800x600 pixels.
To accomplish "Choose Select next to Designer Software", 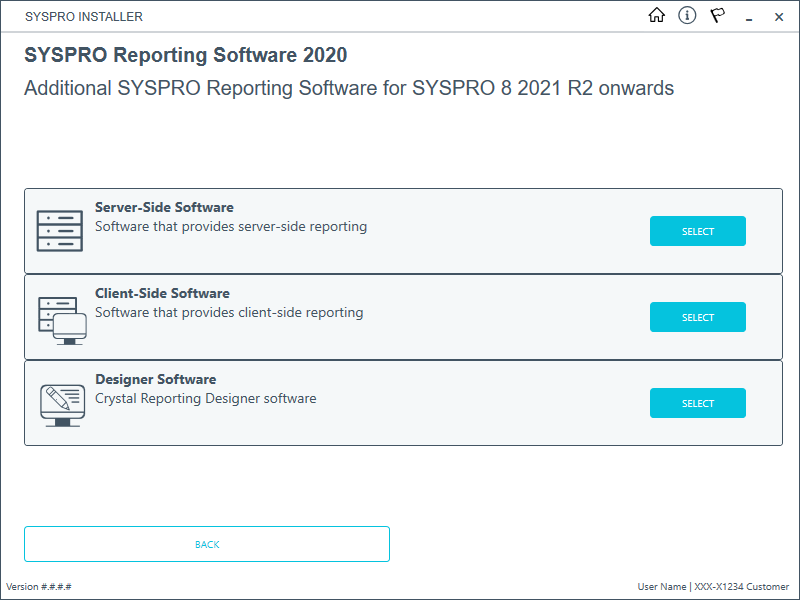I will click(x=697, y=403).
